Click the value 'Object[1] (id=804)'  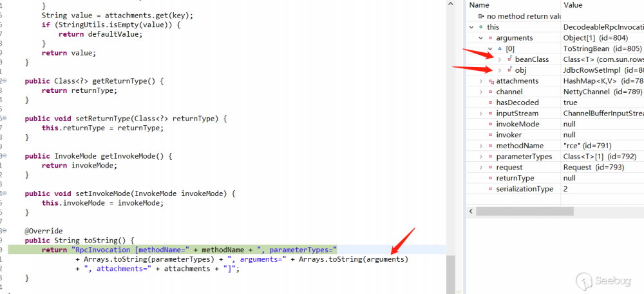tap(596, 38)
